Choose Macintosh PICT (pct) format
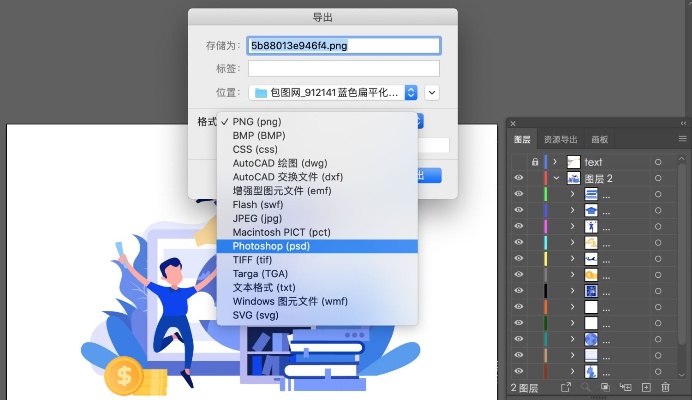 317,232
